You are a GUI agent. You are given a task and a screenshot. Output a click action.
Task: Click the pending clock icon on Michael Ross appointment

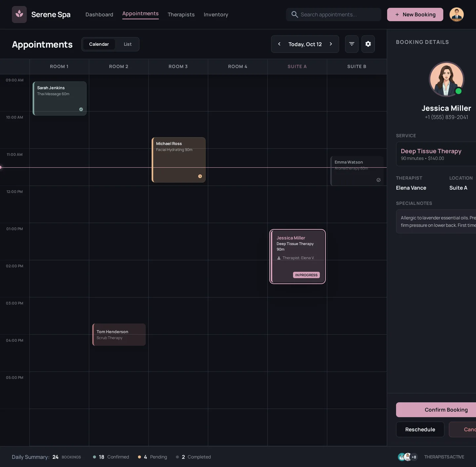200,176
